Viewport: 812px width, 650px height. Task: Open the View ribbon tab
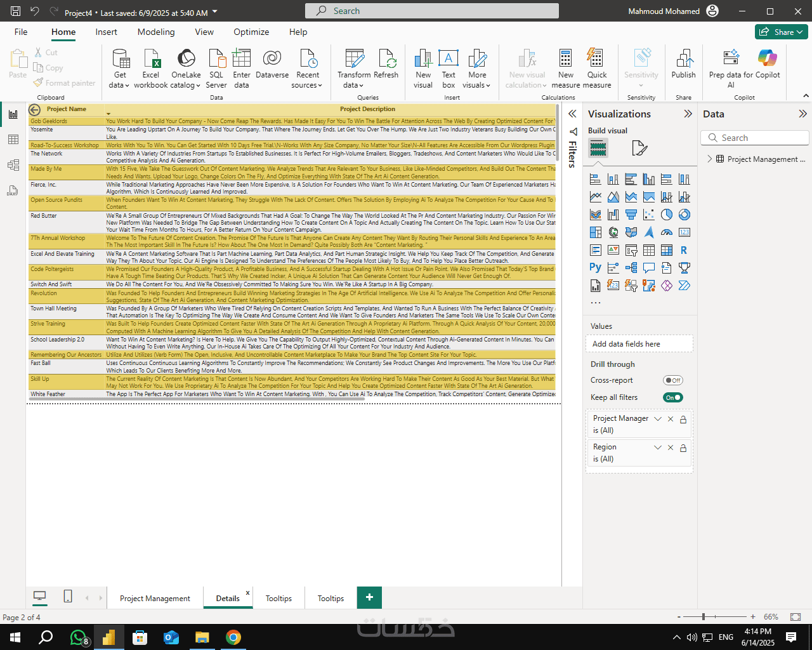[204, 32]
